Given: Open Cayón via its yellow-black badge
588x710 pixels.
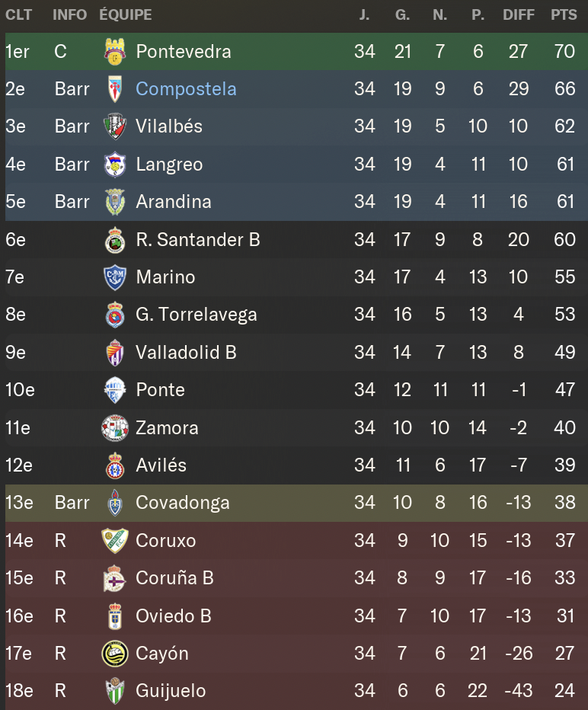Looking at the screenshot, I should 114,654.
